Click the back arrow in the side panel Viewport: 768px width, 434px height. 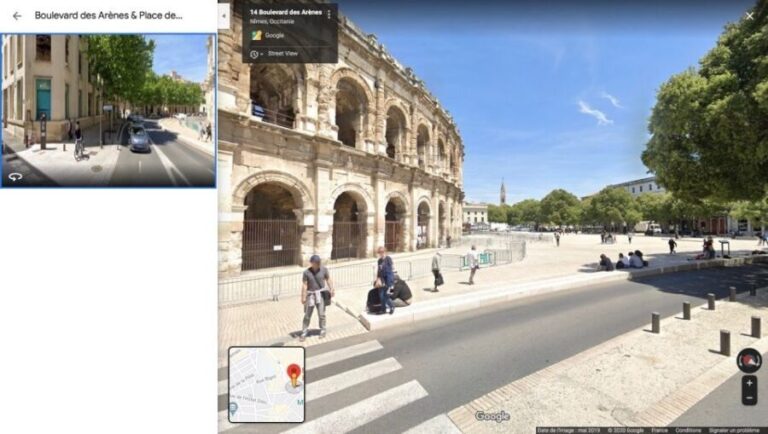[17, 15]
